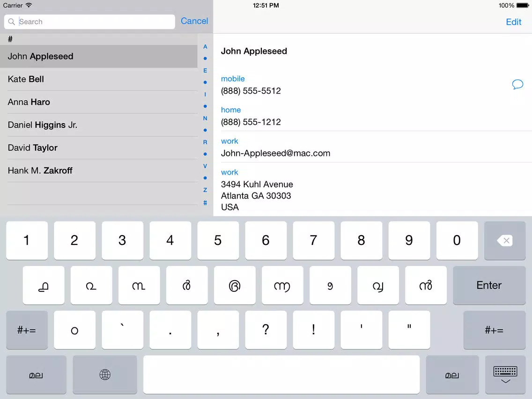This screenshot has height=399, width=532.
Task: Tap the question mark key
Action: tap(266, 330)
